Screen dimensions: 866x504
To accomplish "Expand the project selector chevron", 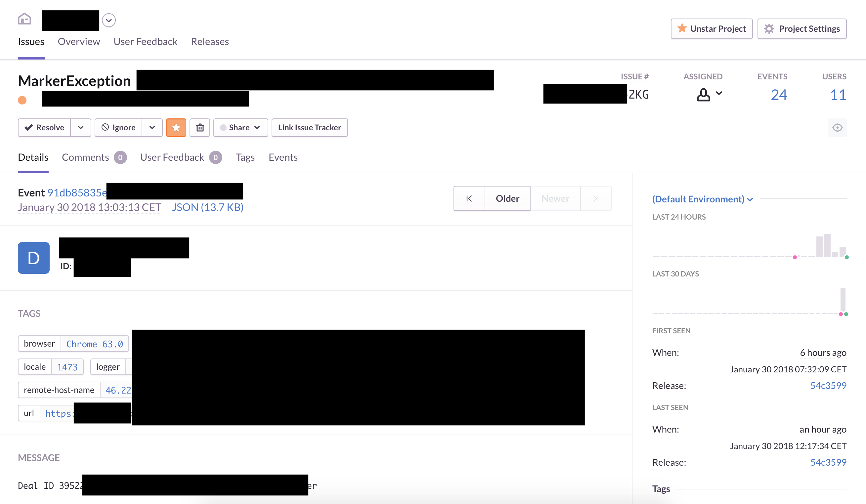I will point(108,20).
